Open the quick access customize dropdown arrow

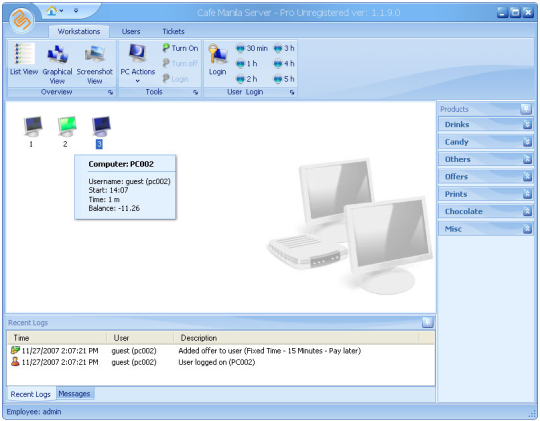point(76,11)
